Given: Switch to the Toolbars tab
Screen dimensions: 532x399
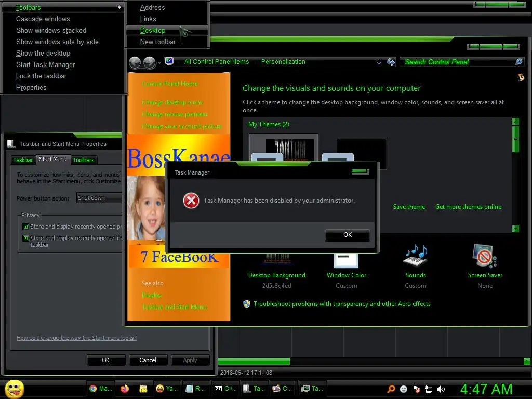Looking at the screenshot, I should click(x=84, y=160).
